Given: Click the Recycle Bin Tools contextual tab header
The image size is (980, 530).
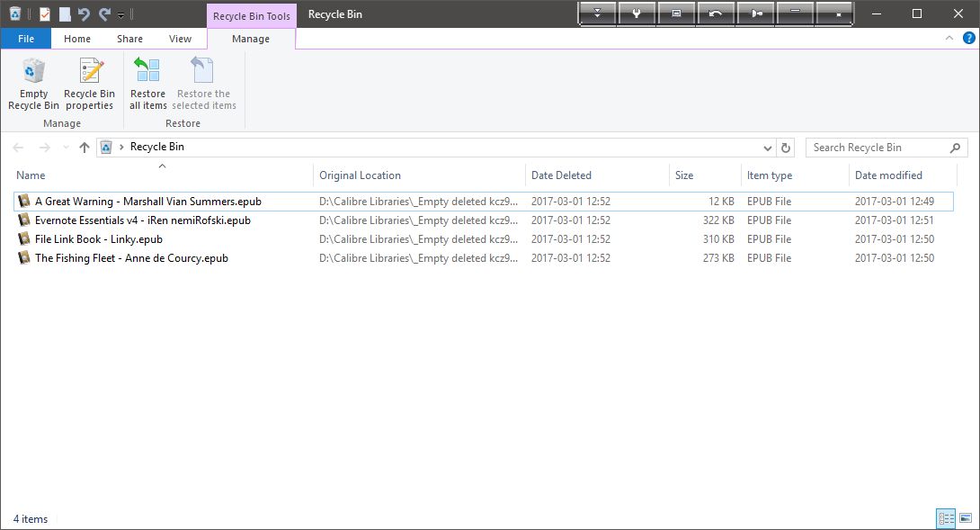Looking at the screenshot, I should coord(251,16).
